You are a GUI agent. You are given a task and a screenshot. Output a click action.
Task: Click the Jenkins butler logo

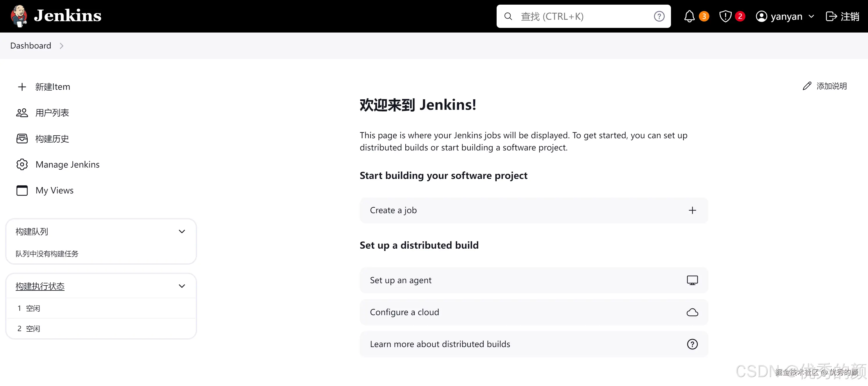[19, 16]
